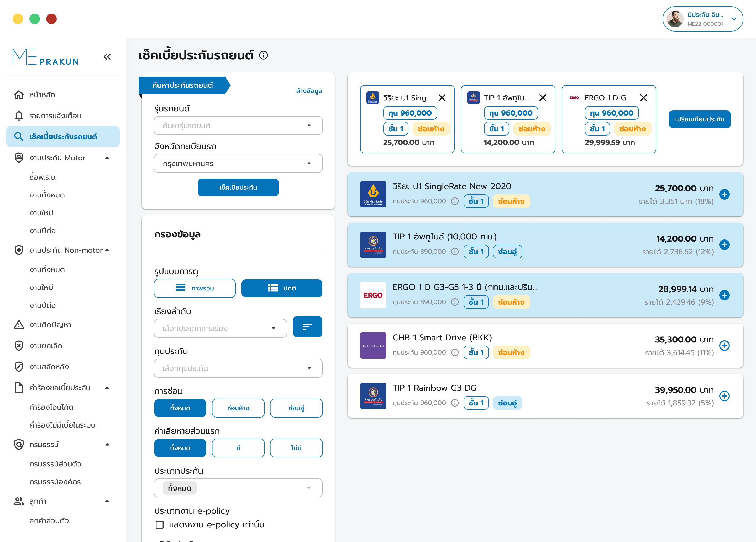Select ไม่มี deductible filter option

coord(296,448)
